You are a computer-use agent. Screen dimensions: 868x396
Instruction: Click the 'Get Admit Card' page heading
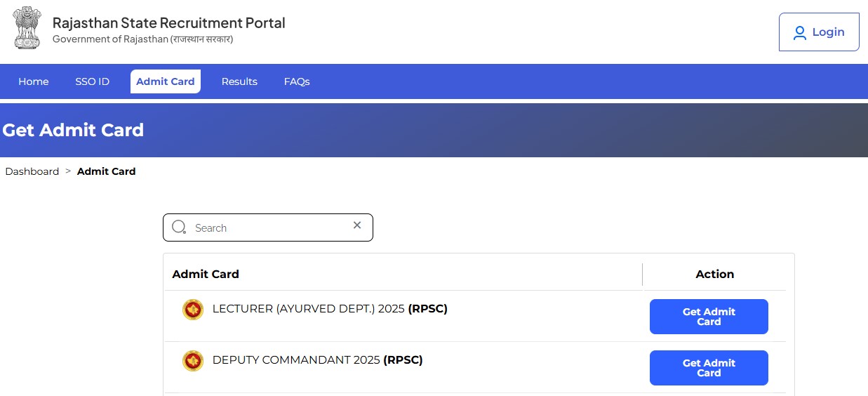coord(73,130)
